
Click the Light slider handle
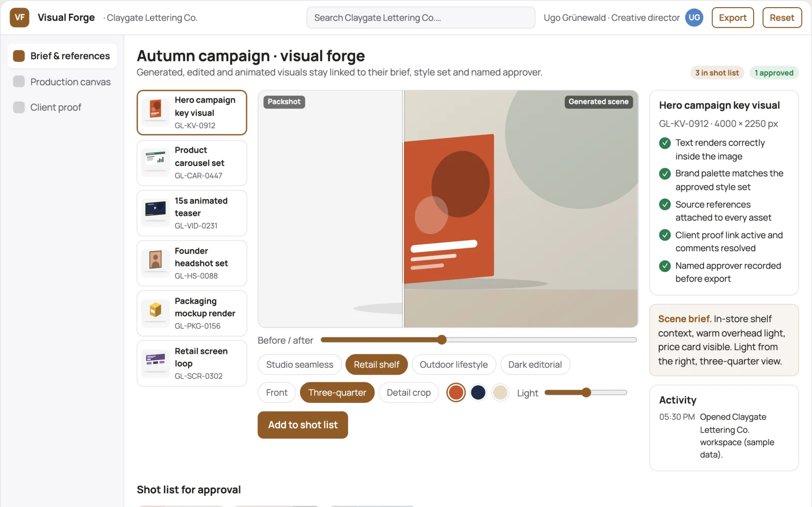(x=586, y=392)
